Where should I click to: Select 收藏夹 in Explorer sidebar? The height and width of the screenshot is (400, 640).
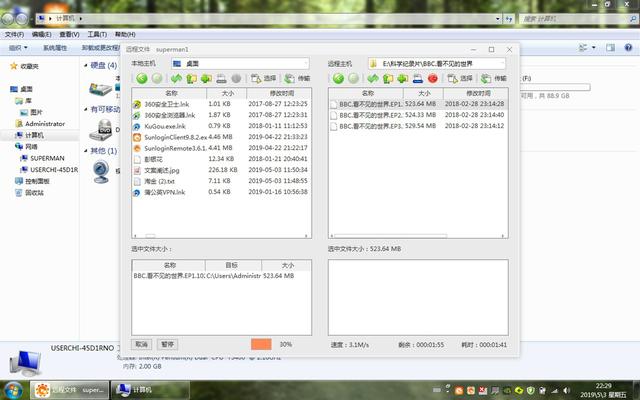24,66
